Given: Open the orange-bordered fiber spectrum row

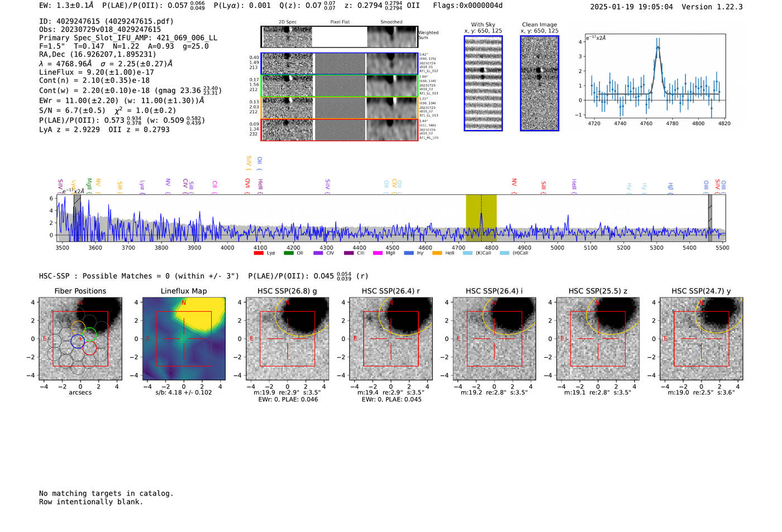Looking at the screenshot, I should tap(339, 108).
